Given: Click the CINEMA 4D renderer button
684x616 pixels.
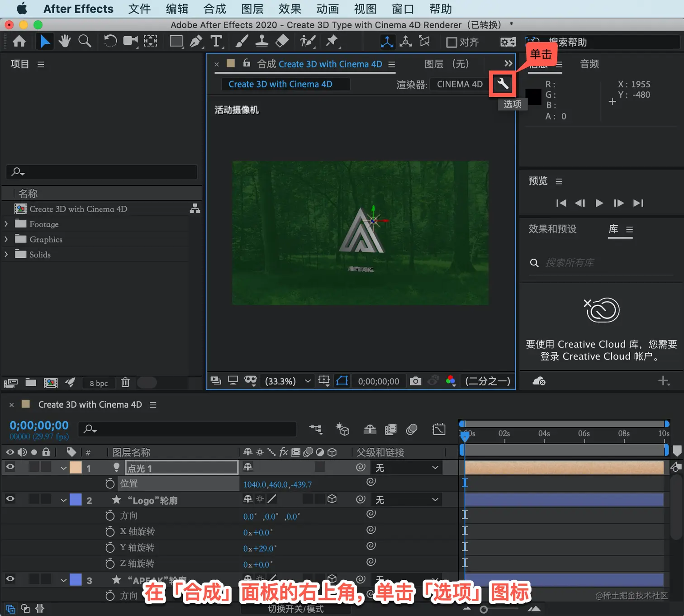Looking at the screenshot, I should pyautogui.click(x=460, y=84).
